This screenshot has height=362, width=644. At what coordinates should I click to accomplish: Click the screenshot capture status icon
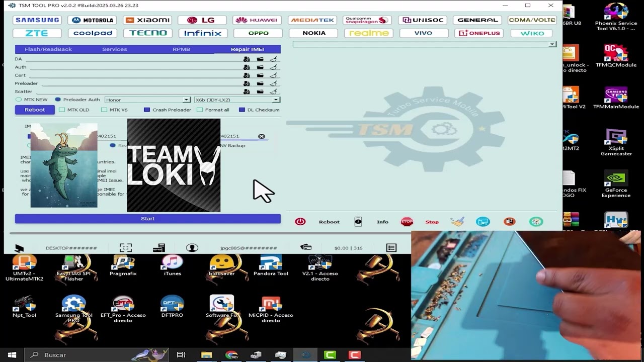point(126,248)
